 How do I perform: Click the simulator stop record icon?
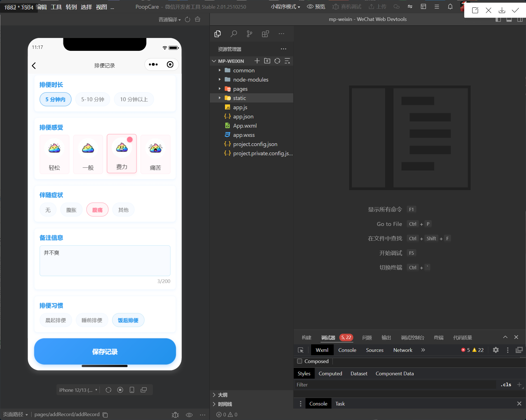[120, 390]
